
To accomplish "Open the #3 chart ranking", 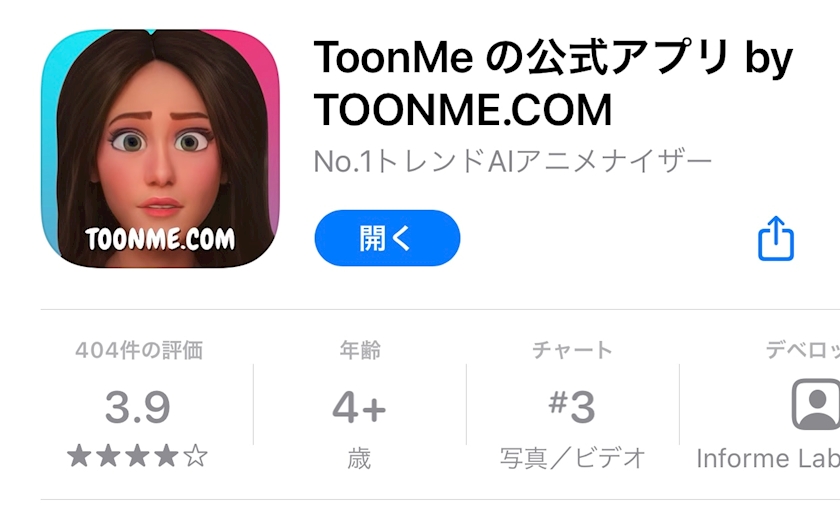I will (x=572, y=407).
